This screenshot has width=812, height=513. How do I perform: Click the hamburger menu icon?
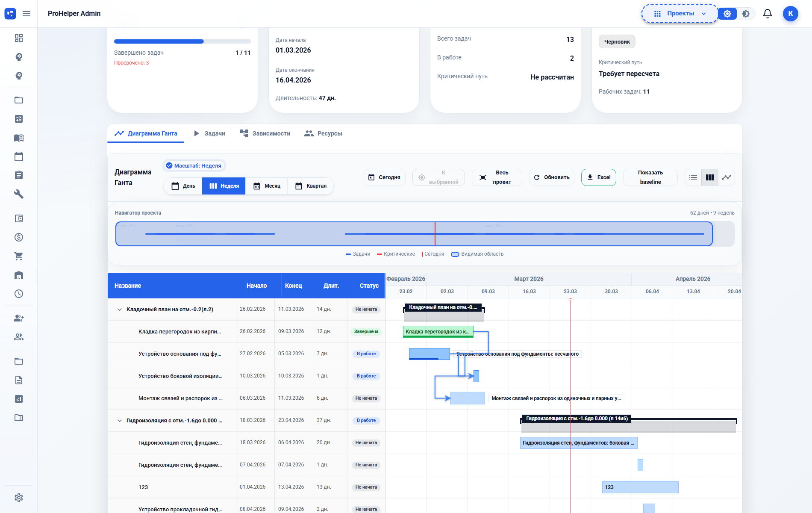pos(26,14)
